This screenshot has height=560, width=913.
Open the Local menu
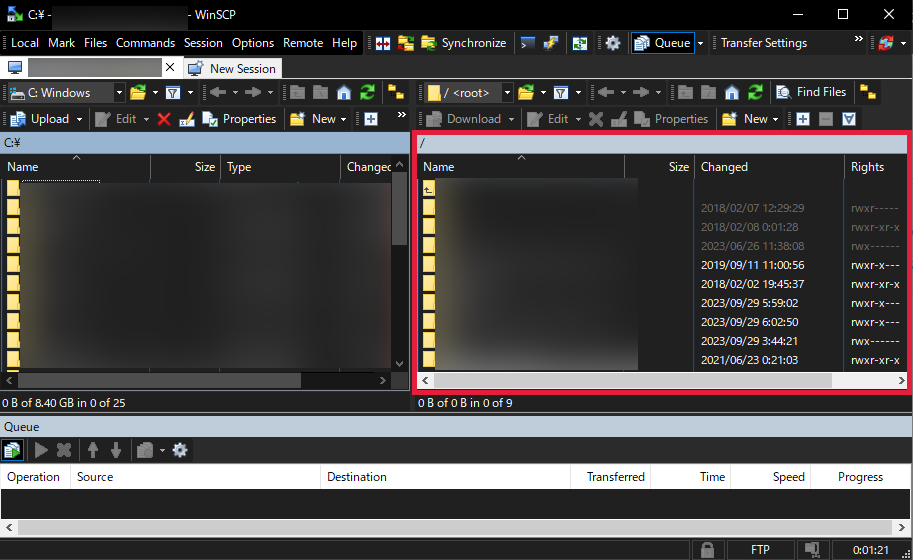[25, 43]
